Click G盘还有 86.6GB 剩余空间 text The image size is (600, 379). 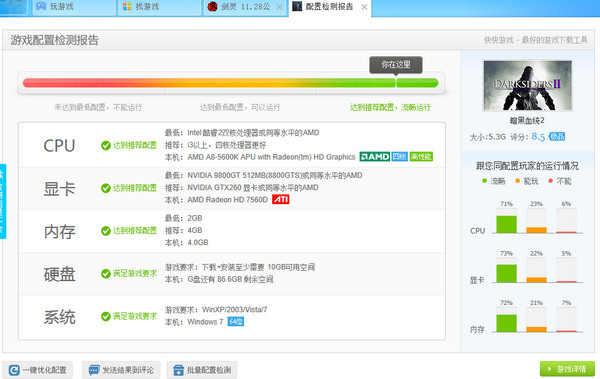pos(230,279)
